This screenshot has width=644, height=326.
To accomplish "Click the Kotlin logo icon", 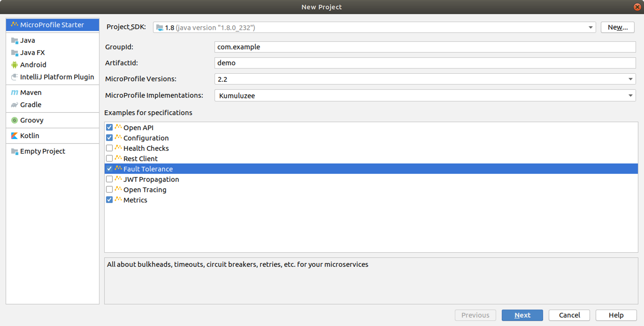I will coord(14,136).
